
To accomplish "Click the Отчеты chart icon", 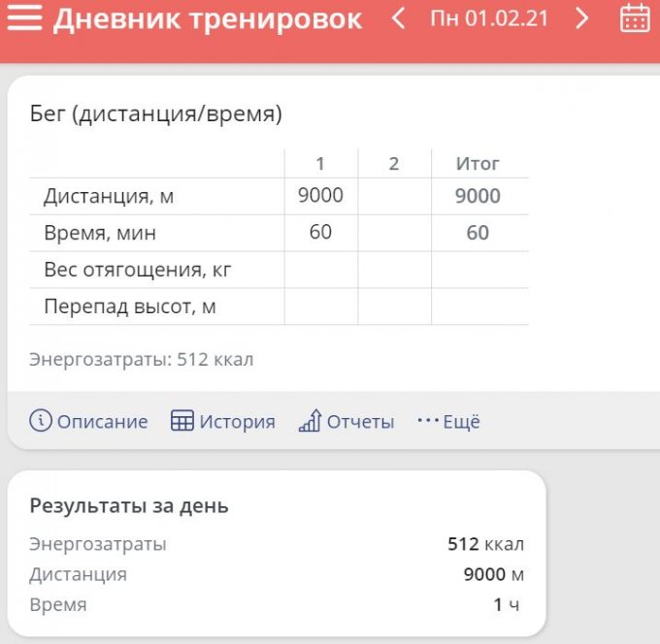I will pyautogui.click(x=310, y=420).
